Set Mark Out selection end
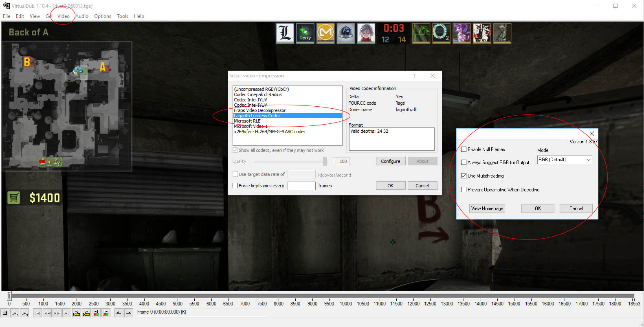644x327 pixels. click(128, 313)
